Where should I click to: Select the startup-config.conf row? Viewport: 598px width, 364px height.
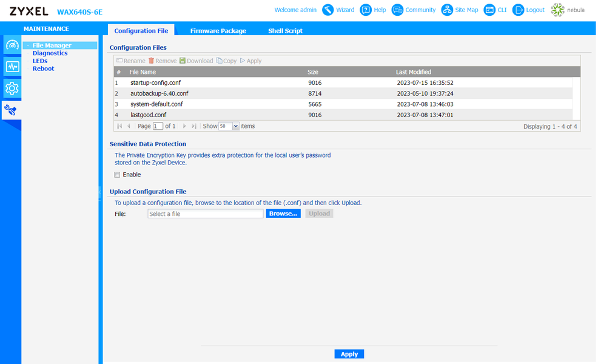[x=343, y=83]
